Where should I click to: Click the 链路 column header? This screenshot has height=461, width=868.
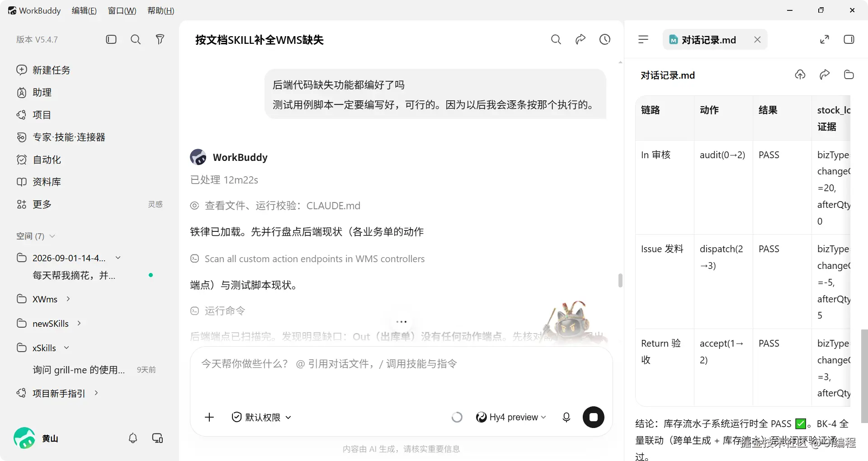point(665,118)
